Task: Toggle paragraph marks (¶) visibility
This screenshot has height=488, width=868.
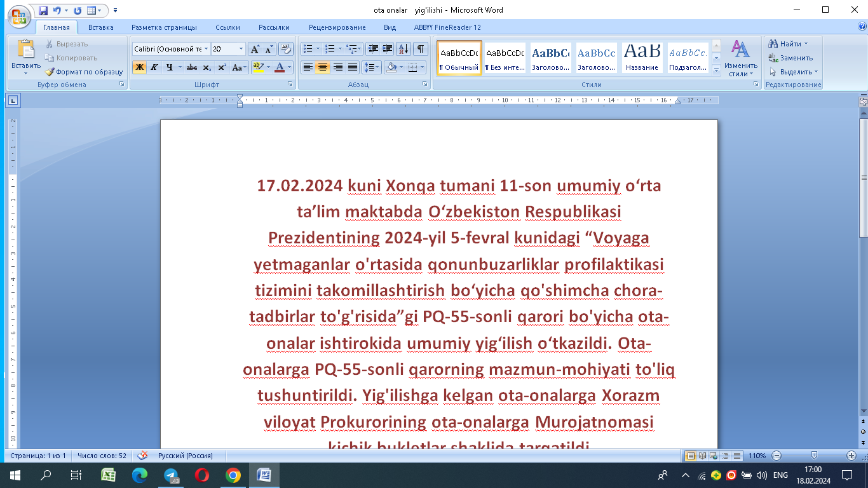Action: pyautogui.click(x=421, y=49)
